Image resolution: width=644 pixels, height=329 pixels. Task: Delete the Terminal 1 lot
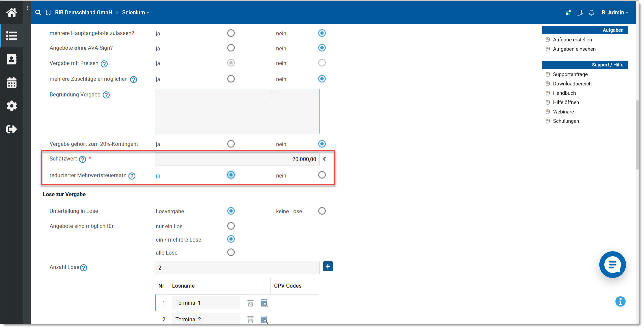[251, 303]
